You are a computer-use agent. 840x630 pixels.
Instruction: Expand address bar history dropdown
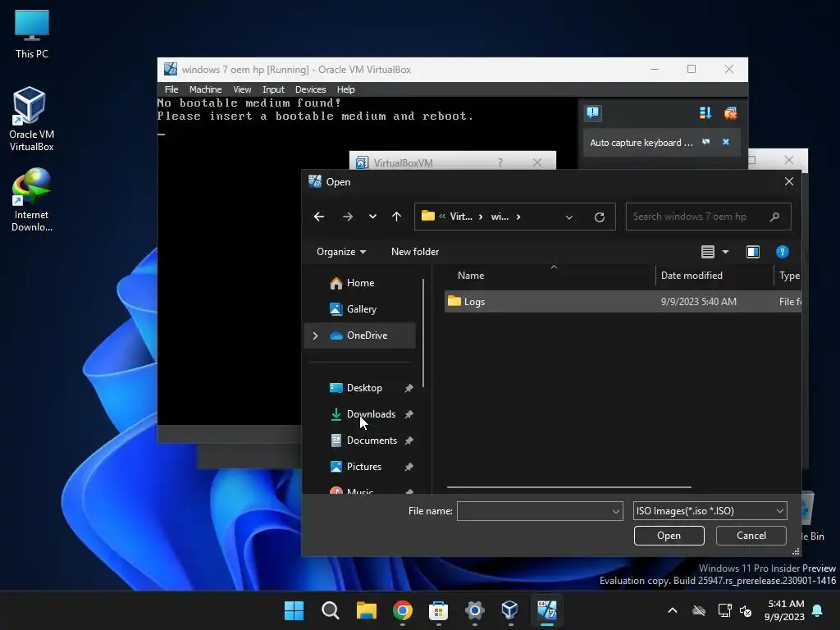click(569, 217)
